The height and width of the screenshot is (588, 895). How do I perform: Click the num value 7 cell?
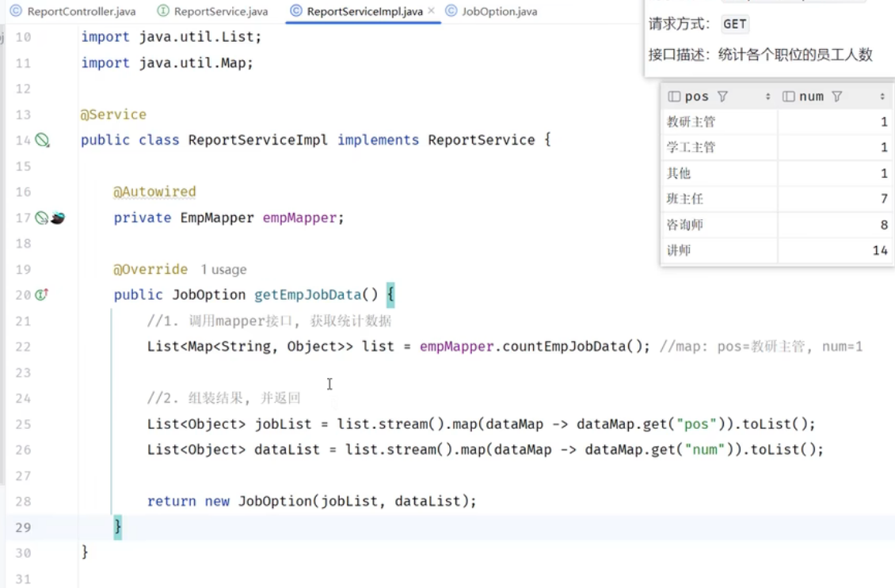pyautogui.click(x=835, y=199)
